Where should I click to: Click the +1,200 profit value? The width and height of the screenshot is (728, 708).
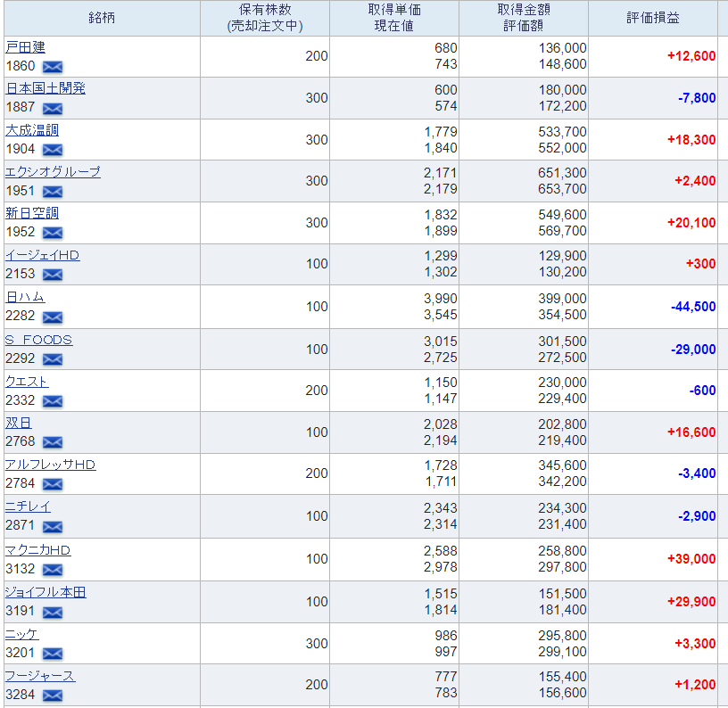(695, 684)
